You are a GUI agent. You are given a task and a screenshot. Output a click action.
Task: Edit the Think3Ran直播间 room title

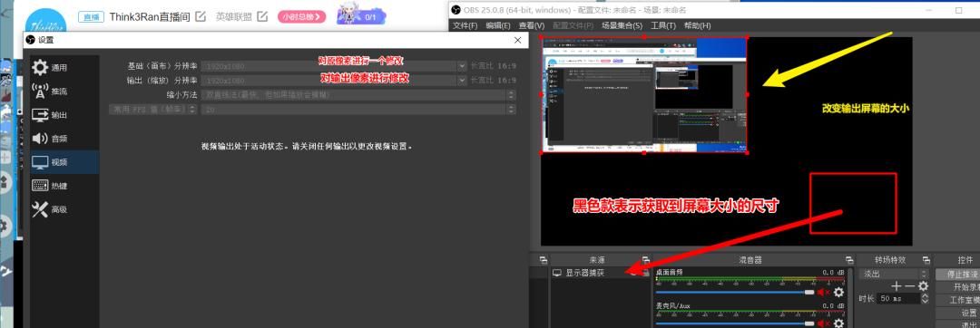click(x=201, y=16)
